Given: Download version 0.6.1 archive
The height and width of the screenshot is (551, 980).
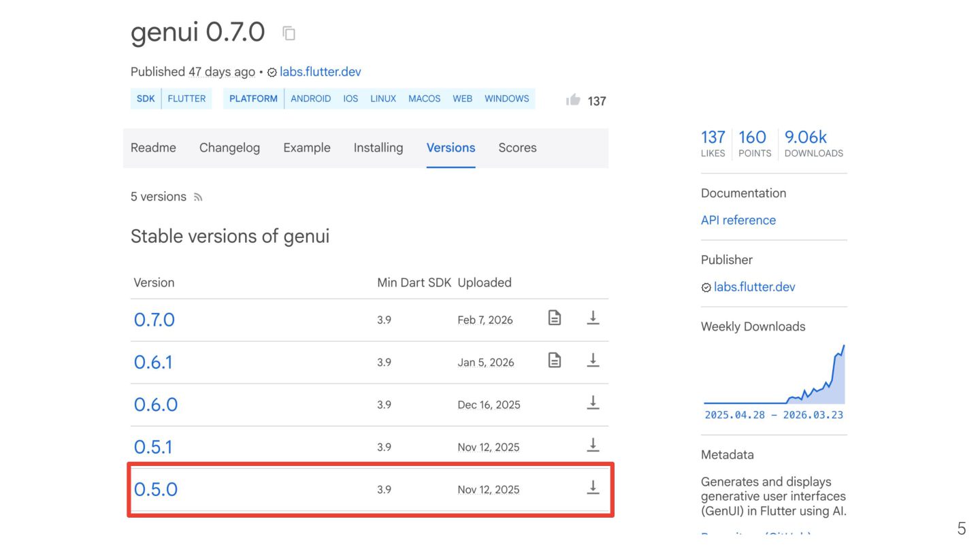Looking at the screenshot, I should [x=593, y=361].
